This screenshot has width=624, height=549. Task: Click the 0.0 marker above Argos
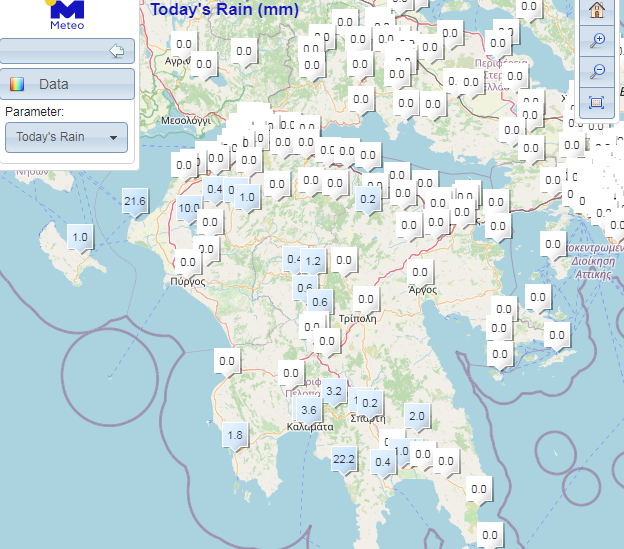tap(420, 272)
